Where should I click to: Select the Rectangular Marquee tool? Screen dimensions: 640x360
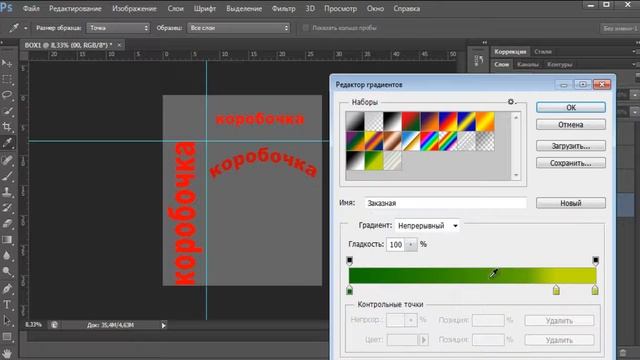click(x=7, y=79)
